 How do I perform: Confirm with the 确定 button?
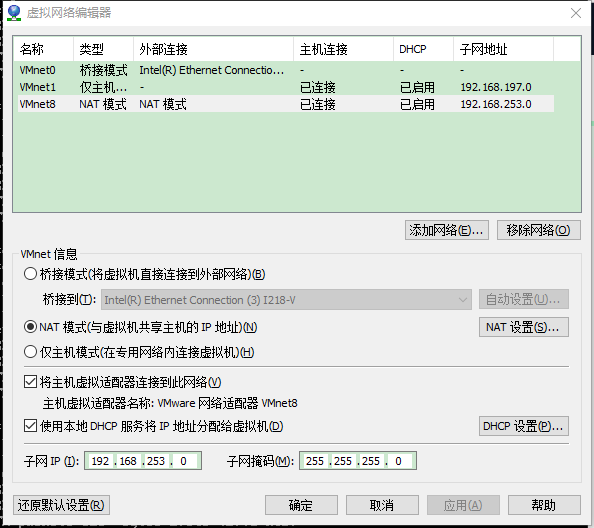301,505
